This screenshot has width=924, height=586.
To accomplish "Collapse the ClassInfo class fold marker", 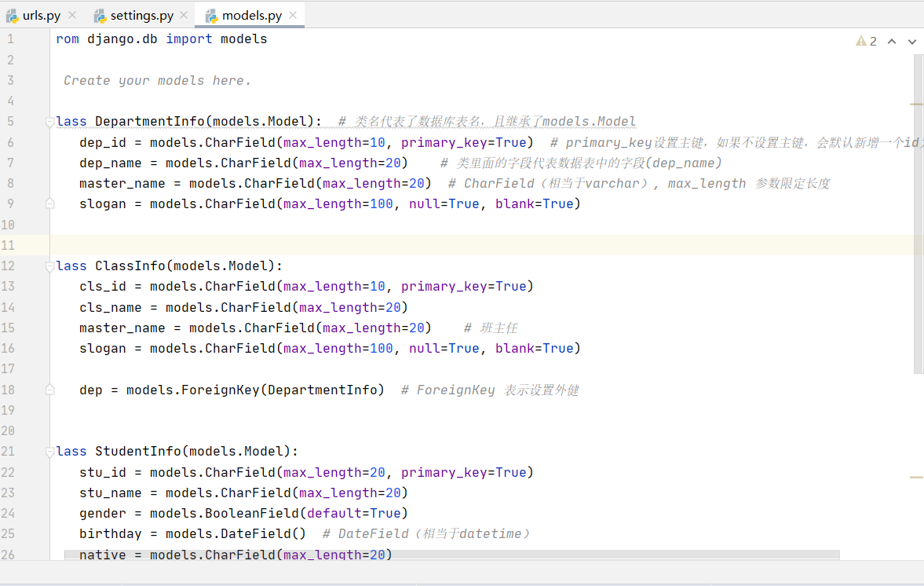I will (49, 266).
